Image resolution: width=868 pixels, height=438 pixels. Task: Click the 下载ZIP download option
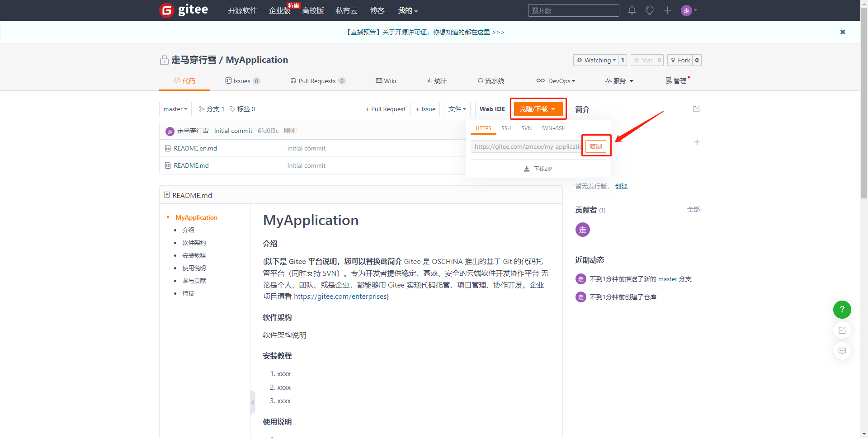point(538,169)
